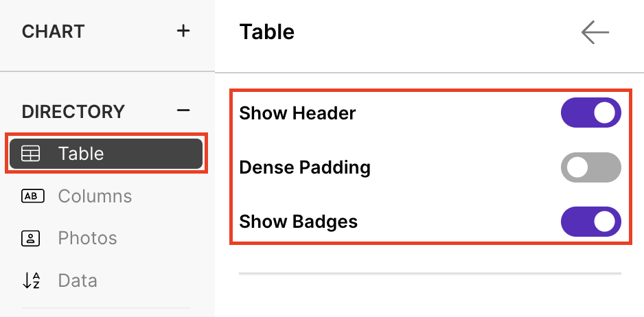Collapse the DIRECTORY section with minus icon
644x317 pixels.
(x=183, y=110)
